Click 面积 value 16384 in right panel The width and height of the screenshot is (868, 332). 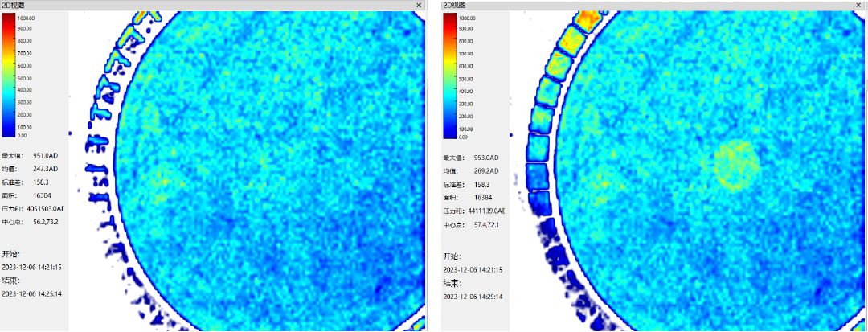[485, 198]
